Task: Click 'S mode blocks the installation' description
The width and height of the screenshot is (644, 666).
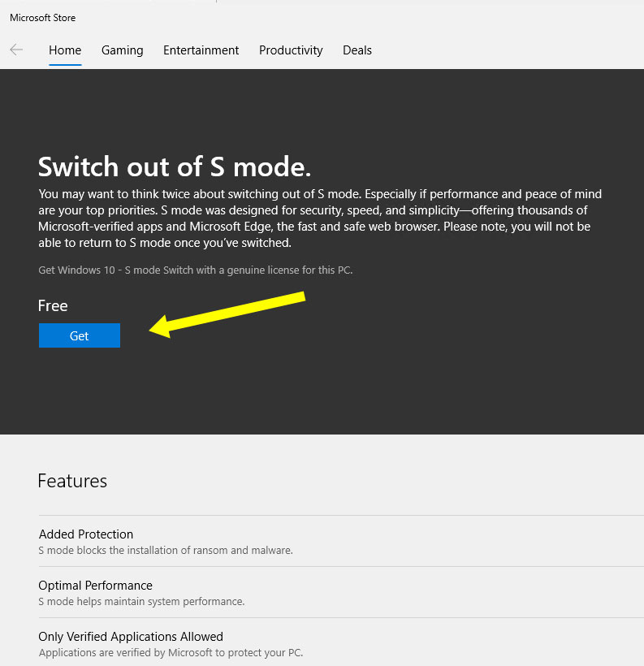Action: 166,550
